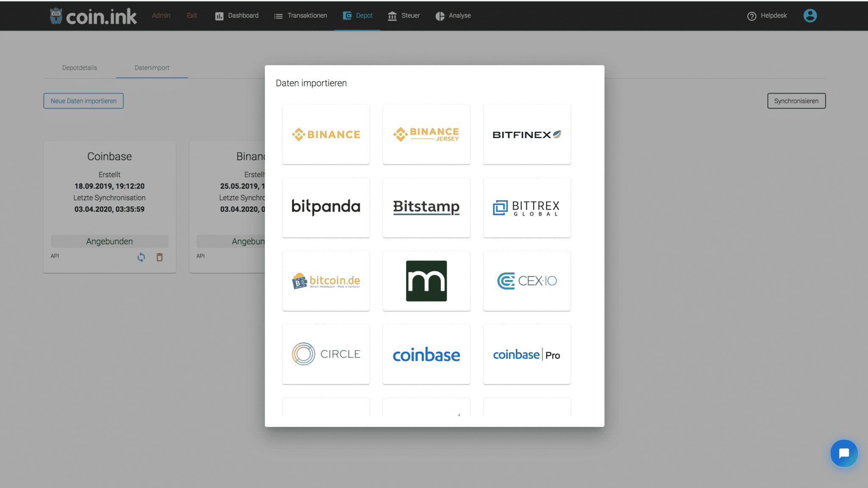Switch to the Depotdetails tab

click(x=80, y=68)
